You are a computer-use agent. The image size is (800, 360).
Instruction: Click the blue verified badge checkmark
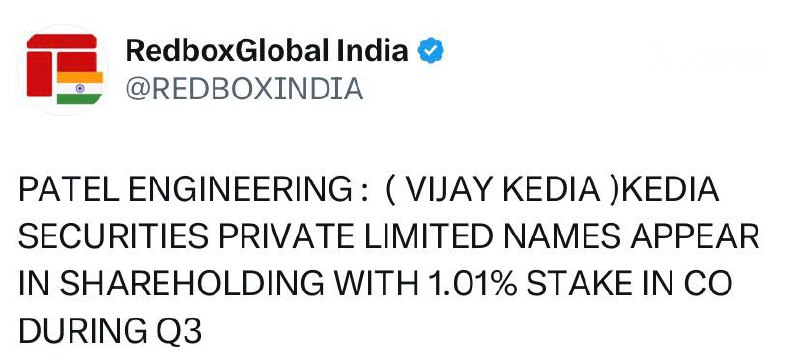click(x=431, y=50)
